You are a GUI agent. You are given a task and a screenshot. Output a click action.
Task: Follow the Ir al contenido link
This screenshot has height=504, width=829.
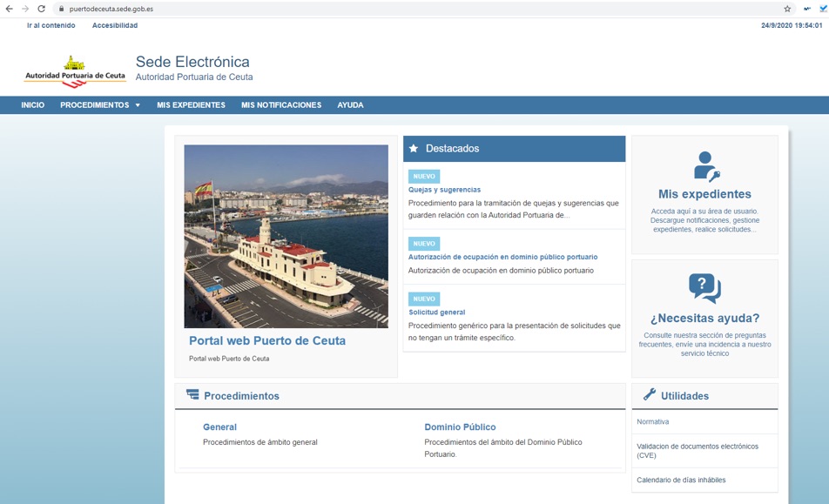click(x=51, y=25)
